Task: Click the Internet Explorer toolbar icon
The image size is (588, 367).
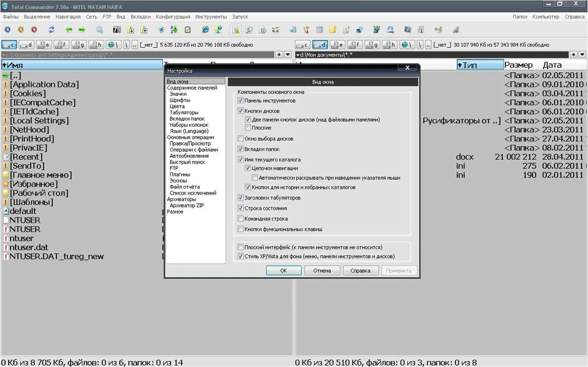Action: coord(205,30)
